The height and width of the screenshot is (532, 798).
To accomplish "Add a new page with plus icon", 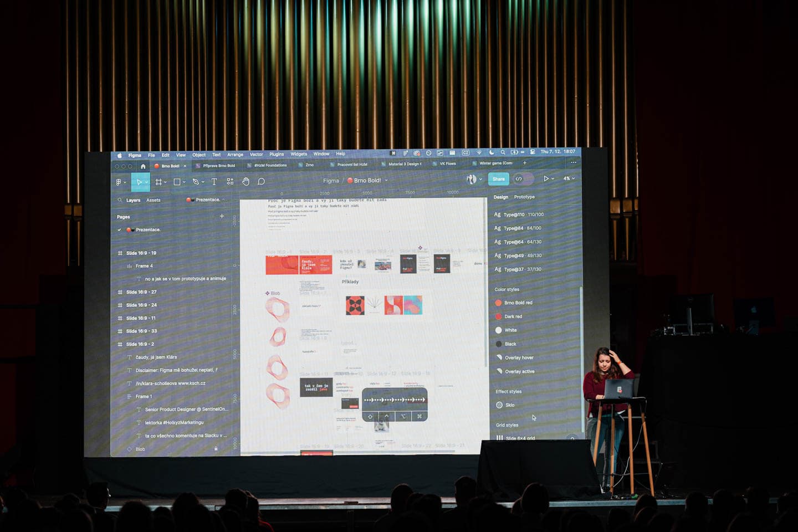I will point(222,216).
